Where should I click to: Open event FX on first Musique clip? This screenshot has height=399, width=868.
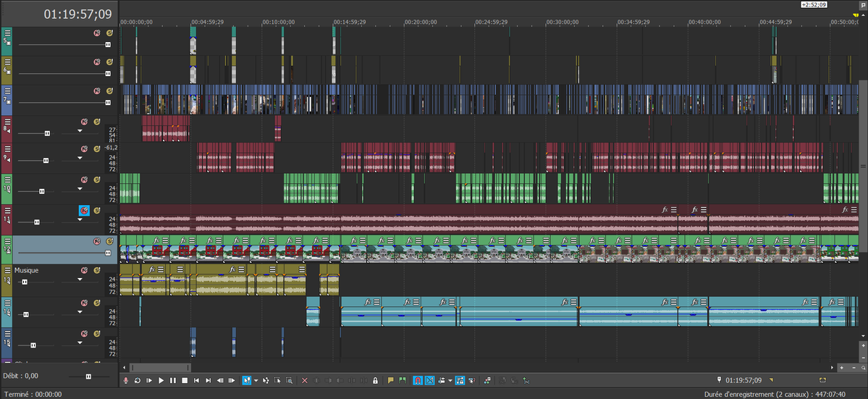[x=152, y=269]
